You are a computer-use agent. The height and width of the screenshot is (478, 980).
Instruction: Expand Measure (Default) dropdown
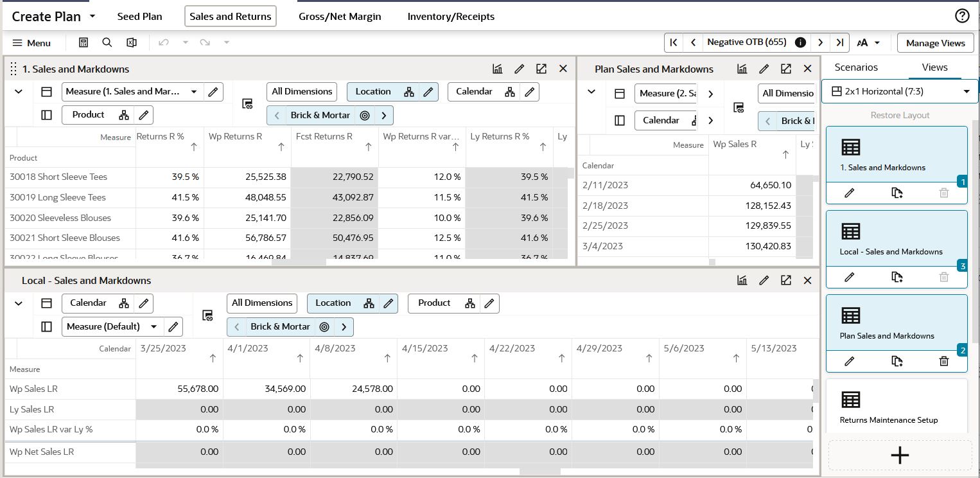pos(154,326)
